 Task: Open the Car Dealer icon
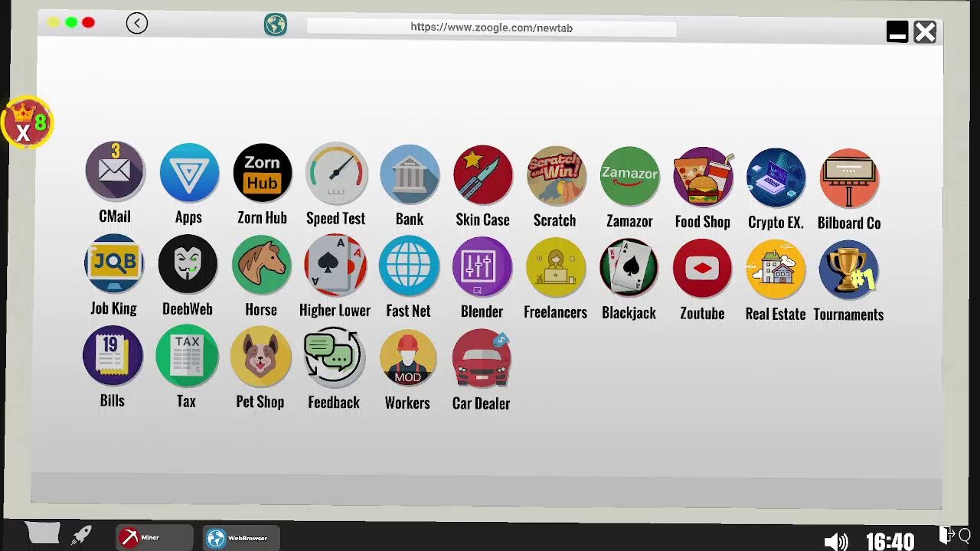tap(482, 359)
